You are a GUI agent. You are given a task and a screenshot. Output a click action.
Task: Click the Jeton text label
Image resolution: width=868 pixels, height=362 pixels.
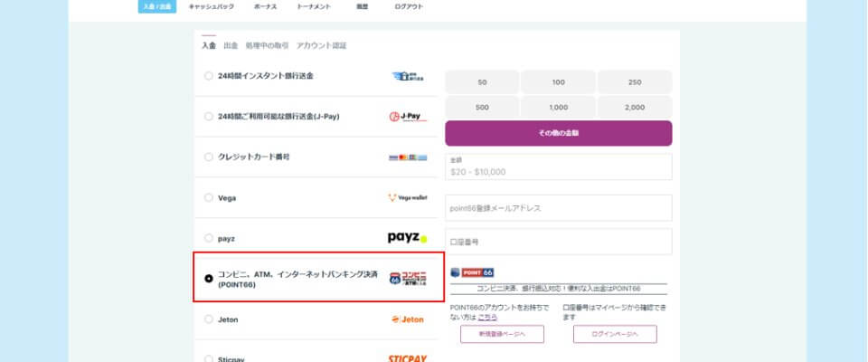228,319
